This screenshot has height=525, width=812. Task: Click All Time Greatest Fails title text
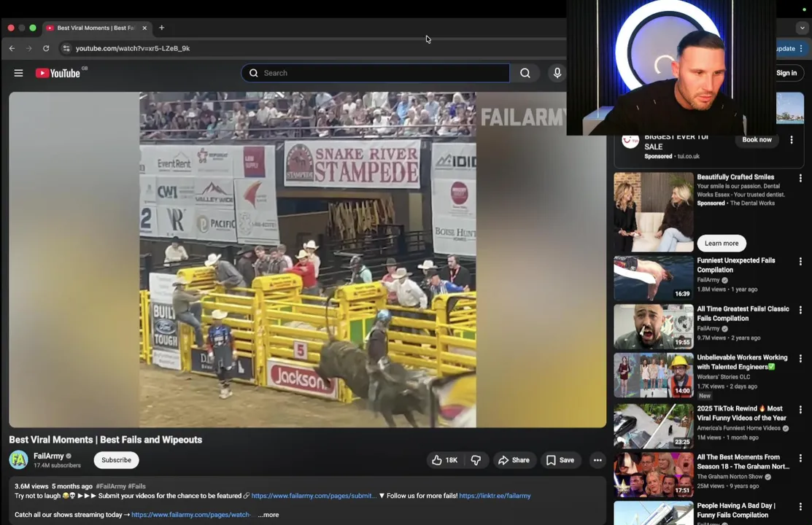[x=743, y=314]
